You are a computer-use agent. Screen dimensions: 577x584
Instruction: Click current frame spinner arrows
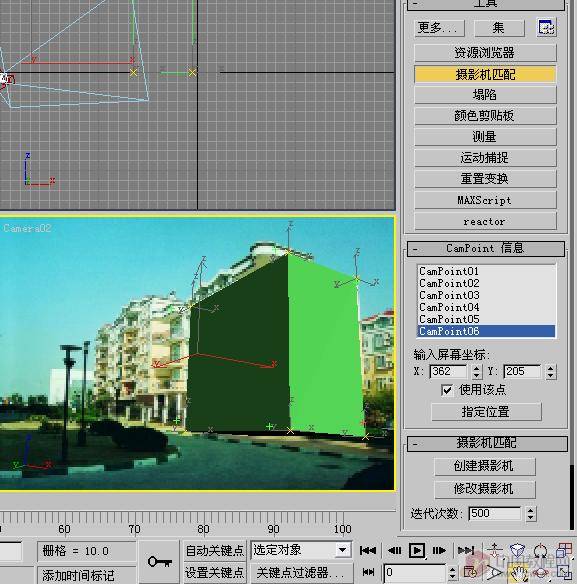452,572
